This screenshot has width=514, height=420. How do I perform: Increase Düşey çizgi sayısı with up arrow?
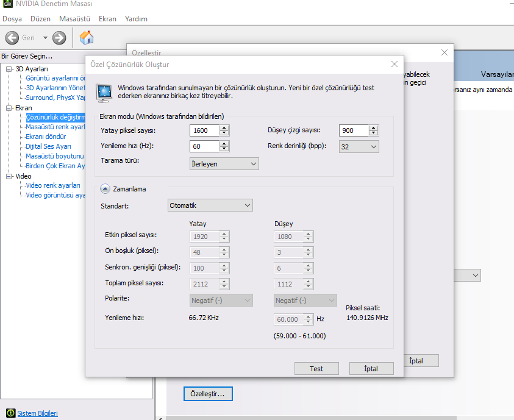click(373, 128)
